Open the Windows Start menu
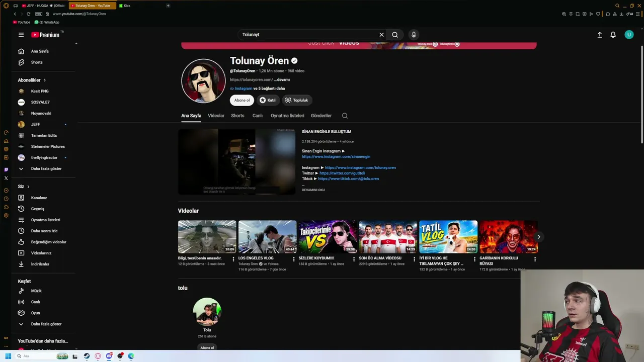This screenshot has width=644, height=362. [x=8, y=356]
